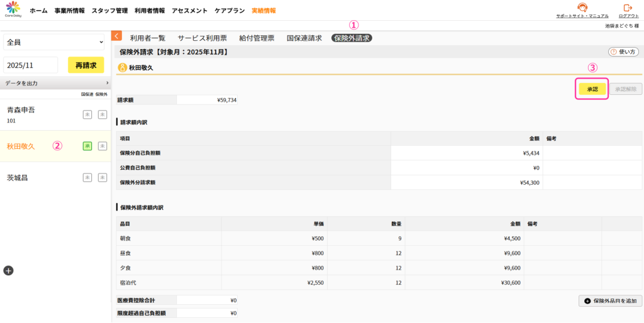The image size is (644, 323).
Task: Click the 再請求 button
Action: coord(86,65)
